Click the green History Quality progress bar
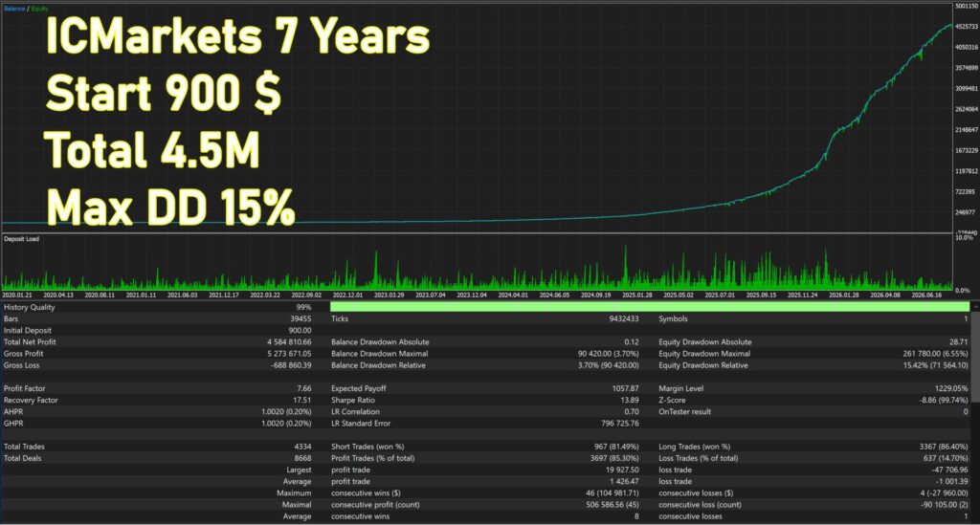The image size is (980, 525). [650, 307]
